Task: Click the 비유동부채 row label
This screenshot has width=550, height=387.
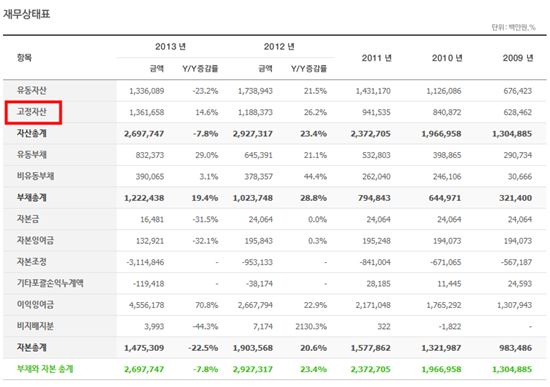Action: 35,176
